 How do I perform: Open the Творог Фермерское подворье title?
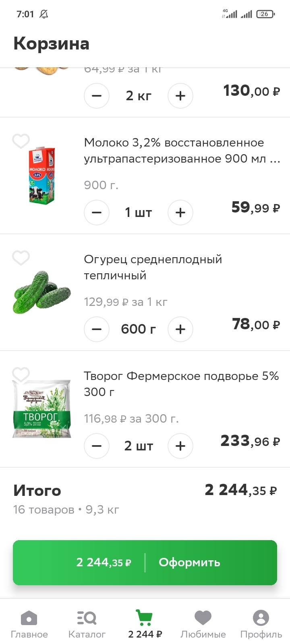click(x=181, y=384)
